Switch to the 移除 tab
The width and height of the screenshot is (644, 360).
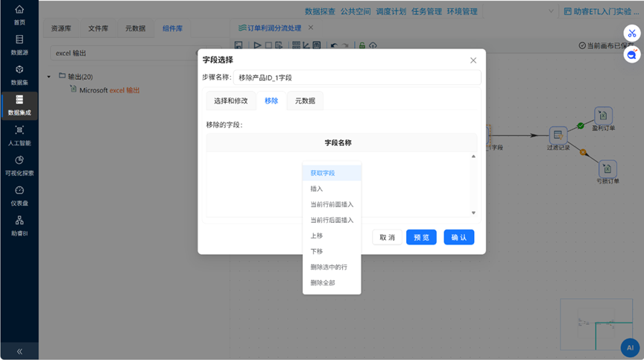pos(271,101)
